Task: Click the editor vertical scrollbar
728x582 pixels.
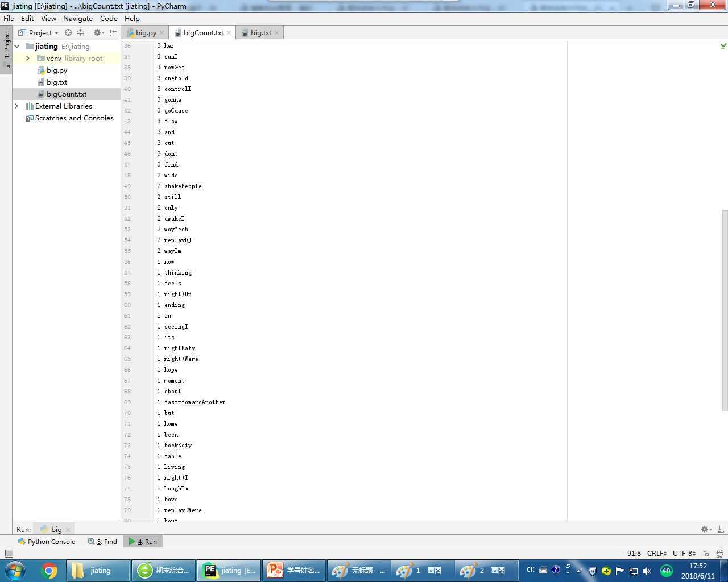Action: tap(725, 310)
